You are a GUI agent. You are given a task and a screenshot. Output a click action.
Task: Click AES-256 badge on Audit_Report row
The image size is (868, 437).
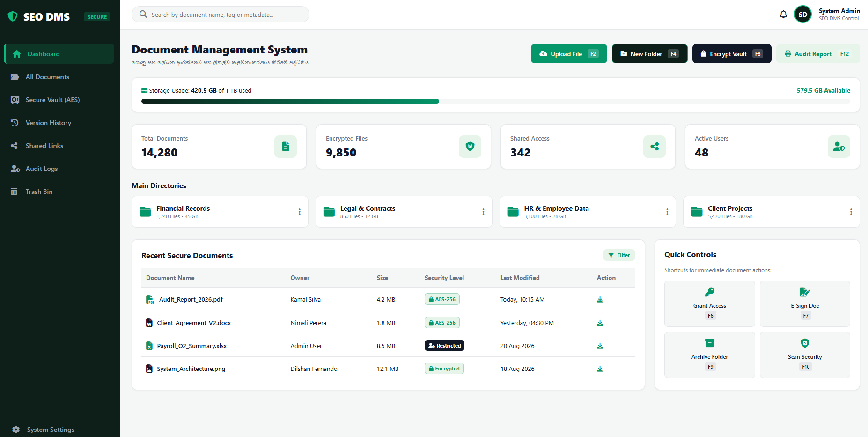[x=442, y=299]
